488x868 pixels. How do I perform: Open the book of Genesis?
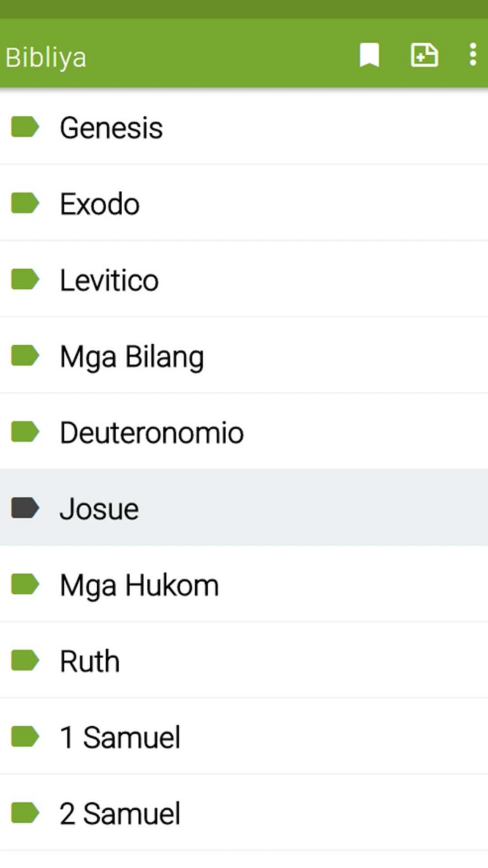pos(111,127)
